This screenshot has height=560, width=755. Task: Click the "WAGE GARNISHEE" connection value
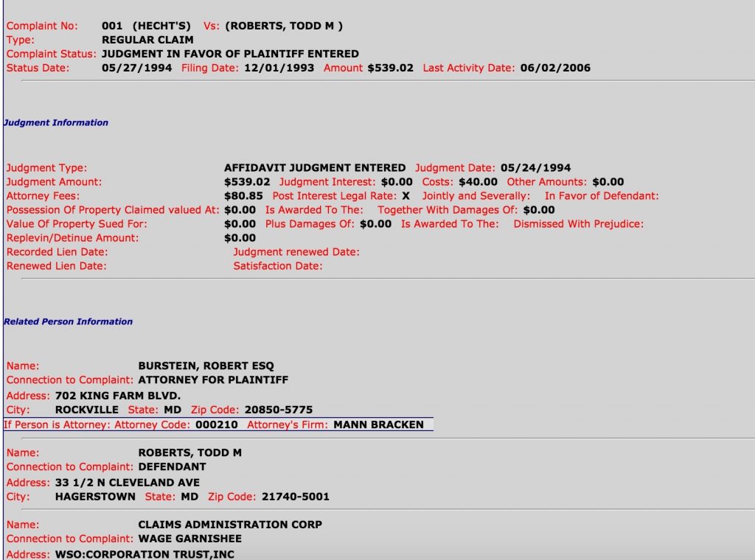point(190,539)
